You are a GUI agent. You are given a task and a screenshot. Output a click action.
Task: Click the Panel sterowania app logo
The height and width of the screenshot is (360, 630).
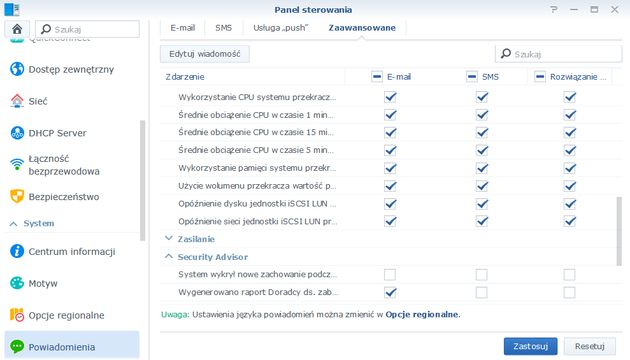pyautogui.click(x=12, y=9)
